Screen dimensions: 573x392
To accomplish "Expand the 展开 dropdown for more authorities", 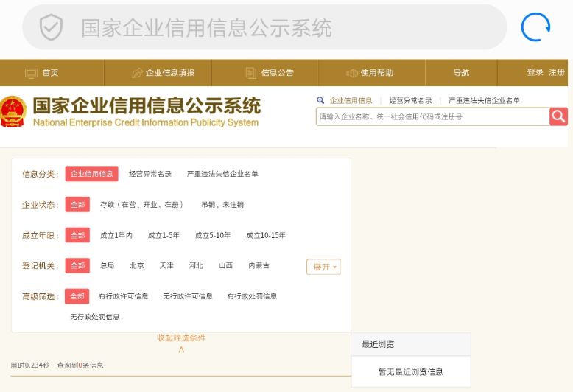I will pyautogui.click(x=324, y=267).
